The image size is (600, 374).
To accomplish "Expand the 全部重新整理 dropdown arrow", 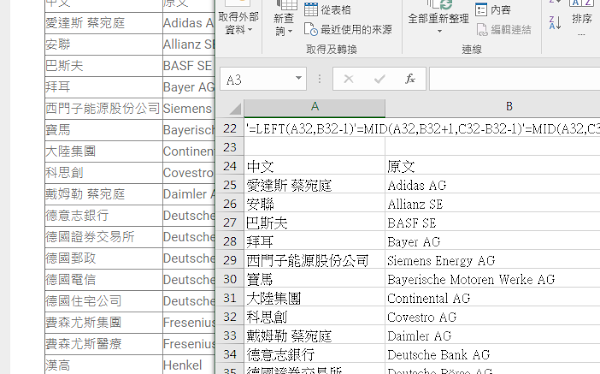I will (x=439, y=31).
